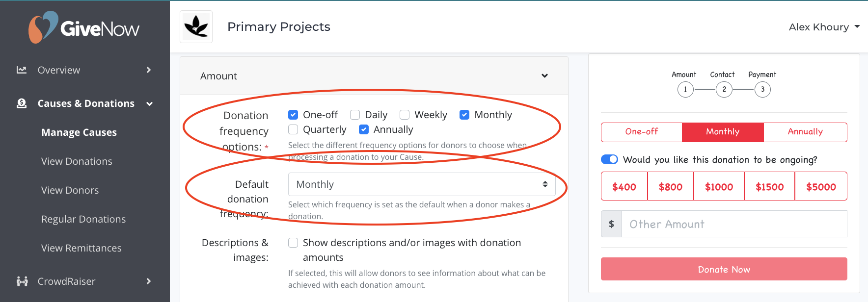Collapse the Amount section chevron
868x302 pixels.
pos(544,76)
